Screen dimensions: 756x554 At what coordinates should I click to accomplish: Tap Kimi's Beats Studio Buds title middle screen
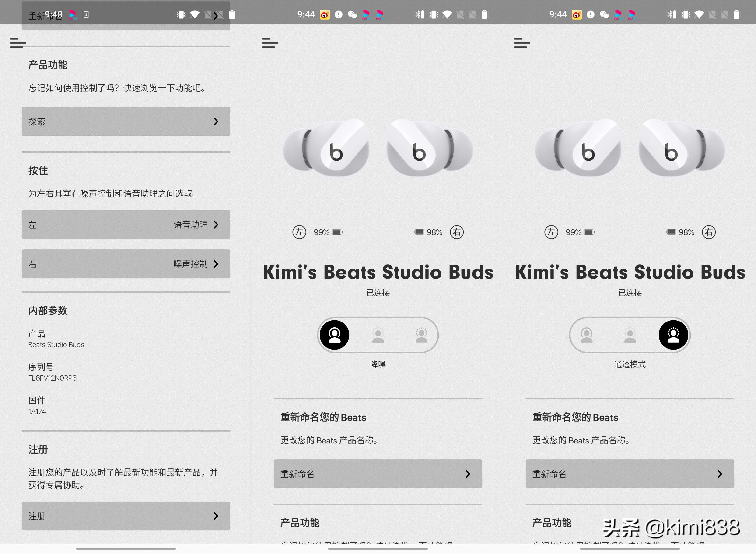(x=378, y=272)
